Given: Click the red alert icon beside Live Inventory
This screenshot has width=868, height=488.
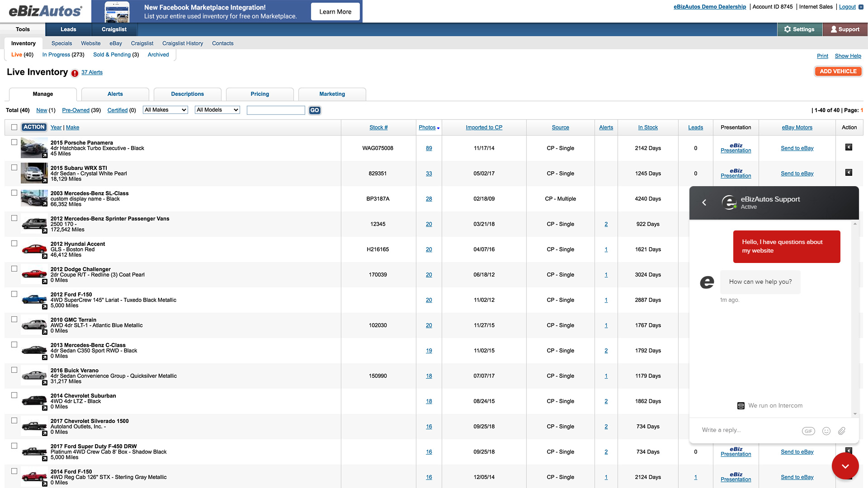Looking at the screenshot, I should click(75, 73).
